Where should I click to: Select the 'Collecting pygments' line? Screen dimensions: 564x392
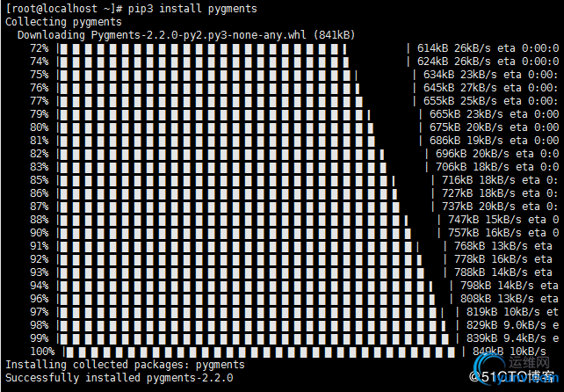pos(63,22)
